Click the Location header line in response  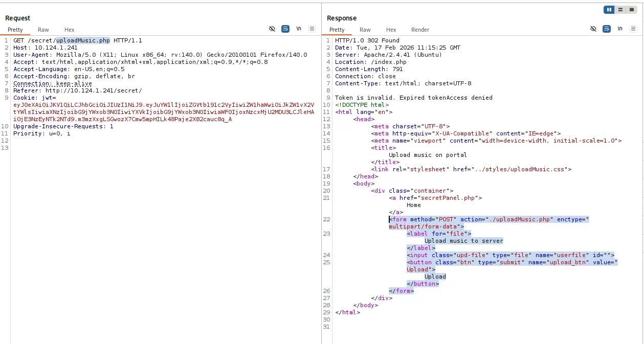click(x=370, y=62)
